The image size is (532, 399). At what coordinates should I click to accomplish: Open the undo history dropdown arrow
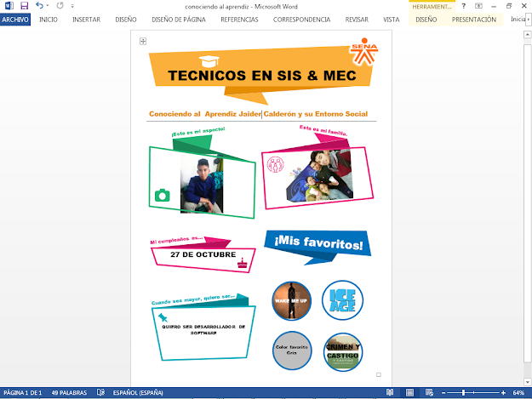click(x=48, y=6)
